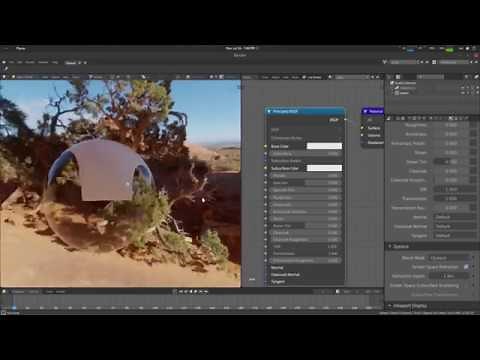
Task: Click the IOR field on BSDF node
Action: [x=305, y=246]
